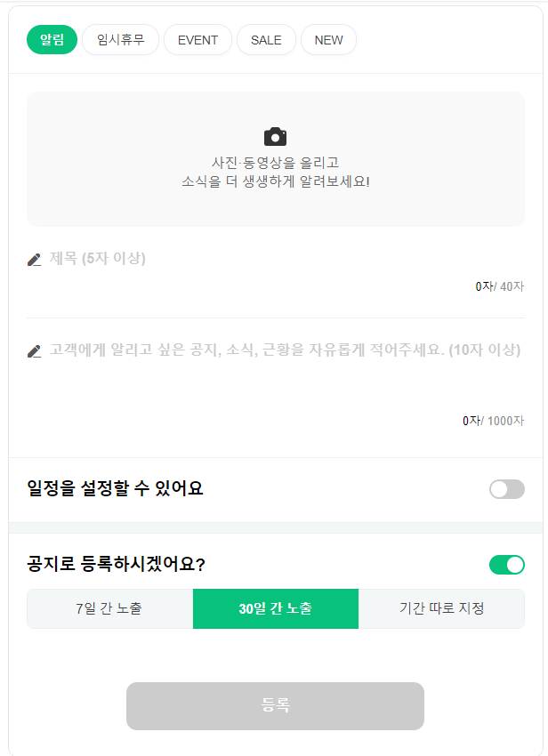Click the camera icon to upload media

pyautogui.click(x=275, y=137)
